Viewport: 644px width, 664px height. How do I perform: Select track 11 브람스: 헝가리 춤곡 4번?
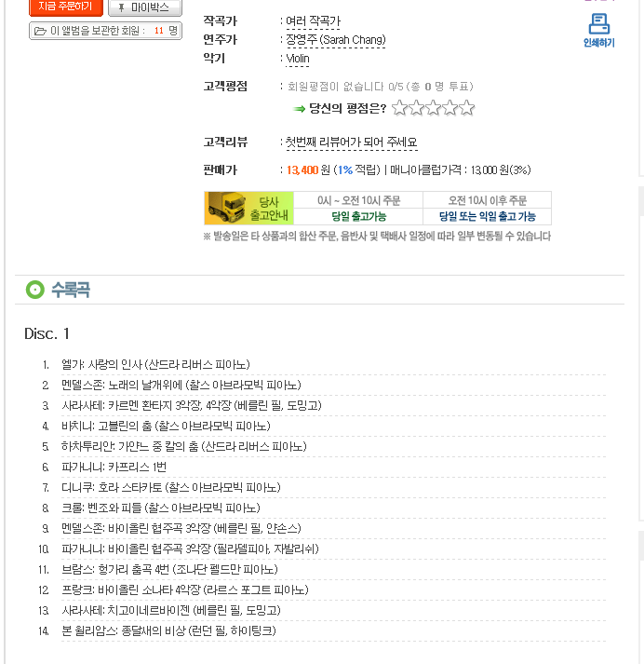[169, 569]
